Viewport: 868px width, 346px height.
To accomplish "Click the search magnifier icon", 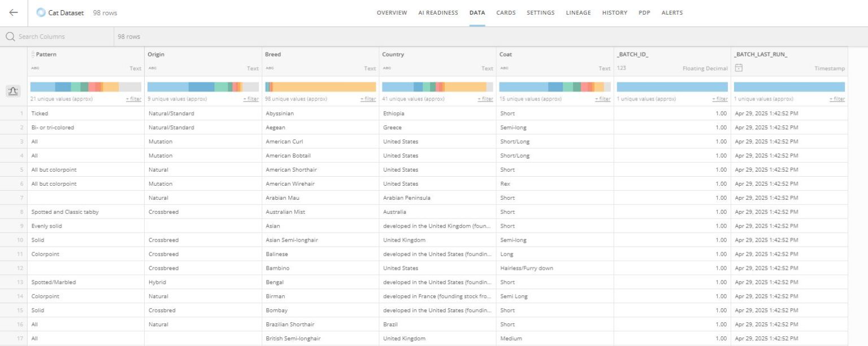I will (x=10, y=37).
